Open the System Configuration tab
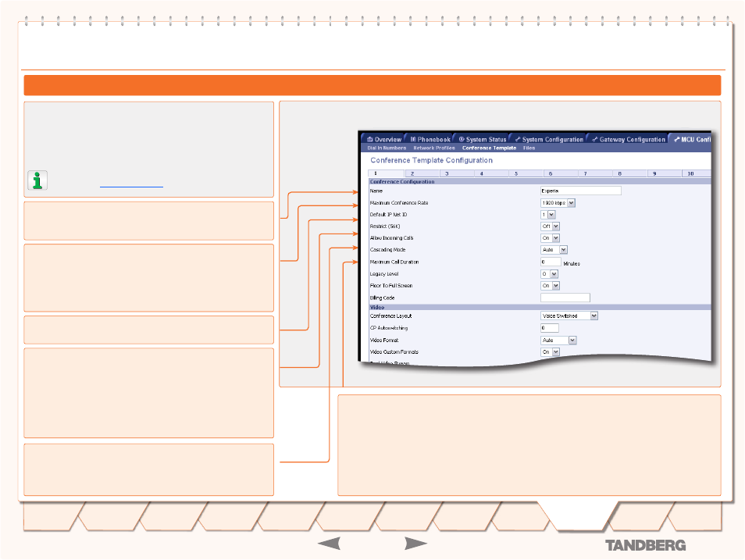The height and width of the screenshot is (560, 745). [549, 139]
